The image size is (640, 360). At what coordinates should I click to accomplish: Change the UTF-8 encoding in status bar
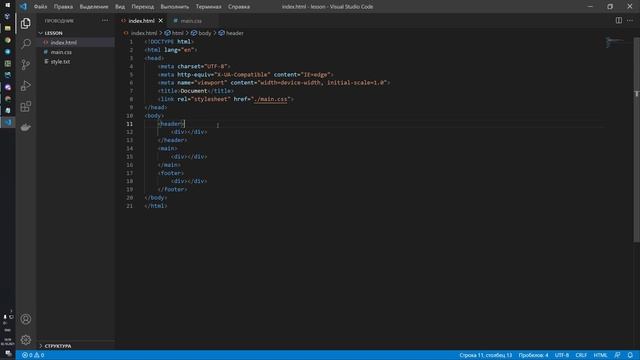tap(562, 355)
